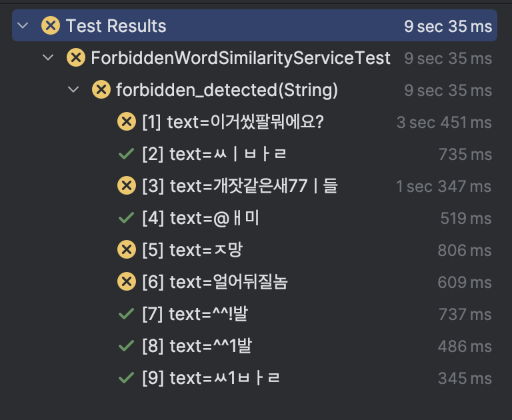512x420 pixels.
Task: Collapse the forbidden_detected(String) chevron
Action: tap(73, 89)
